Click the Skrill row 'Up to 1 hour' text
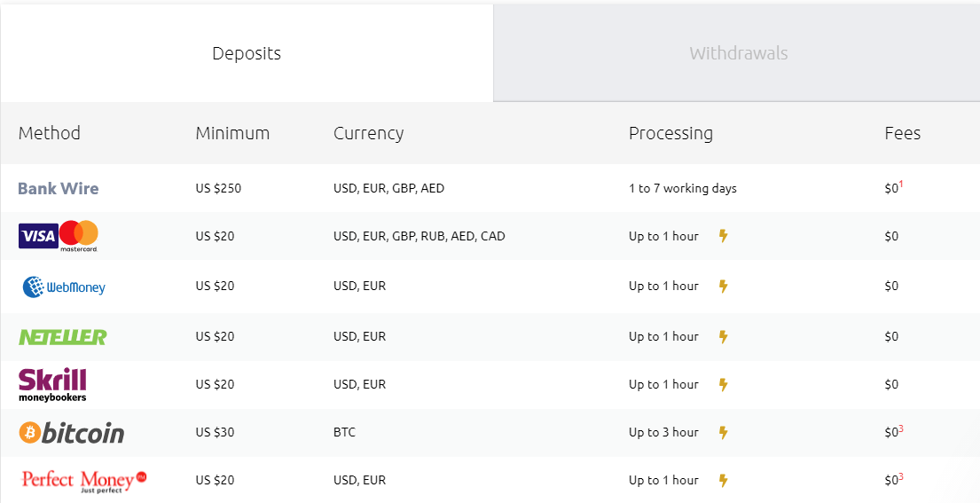This screenshot has width=980, height=503. [663, 385]
